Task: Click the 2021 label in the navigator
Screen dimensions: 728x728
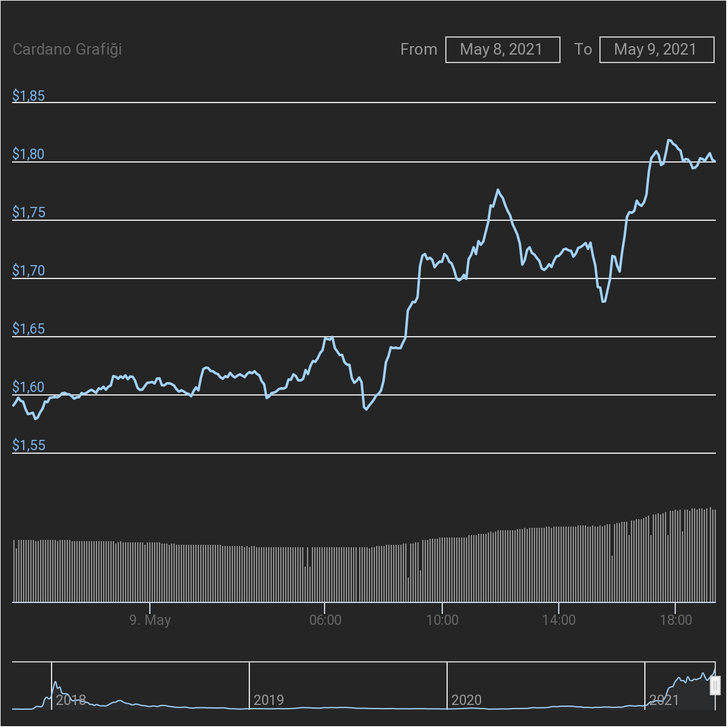Action: pyautogui.click(x=664, y=700)
